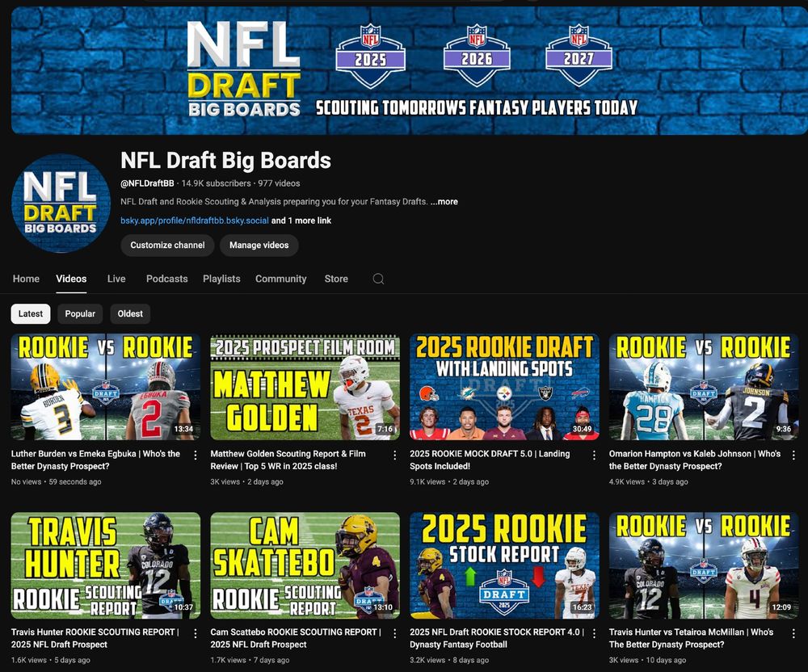Switch to the Home tab
Viewport: 808px width, 672px height.
(26, 279)
